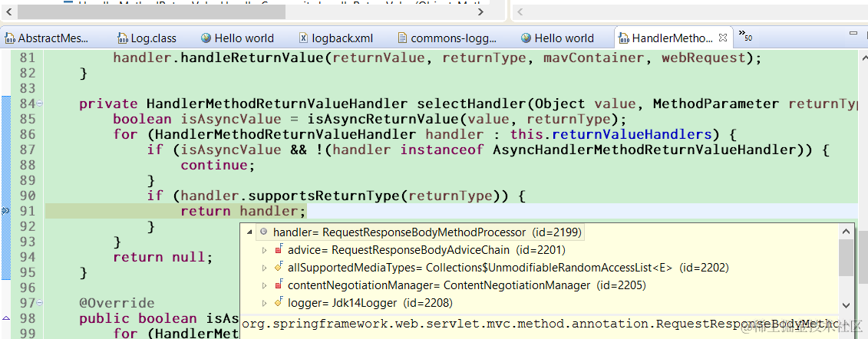This screenshot has height=339, width=868.
Task: Click the @Override annotation on line 97
Action: [x=117, y=303]
